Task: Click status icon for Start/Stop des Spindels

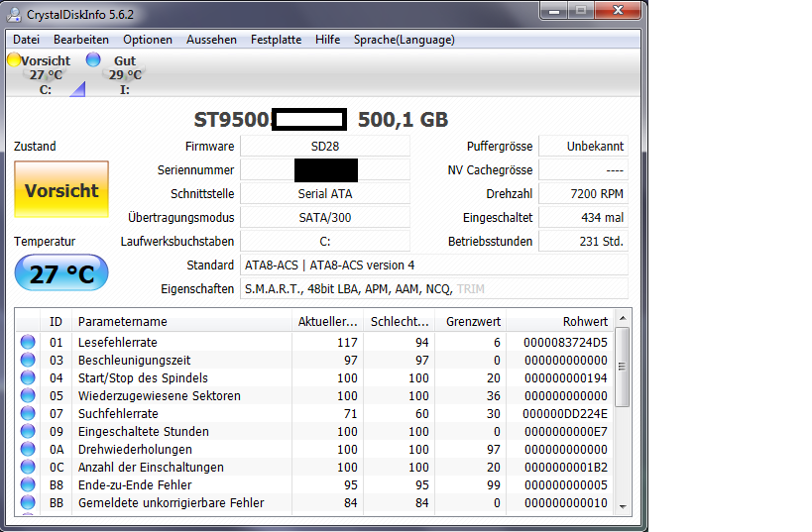Action: pyautogui.click(x=28, y=377)
